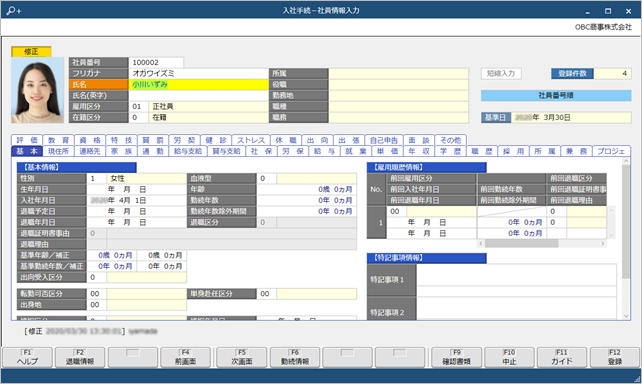Open the F11 ガイド button
The image size is (642, 384).
coord(562,357)
